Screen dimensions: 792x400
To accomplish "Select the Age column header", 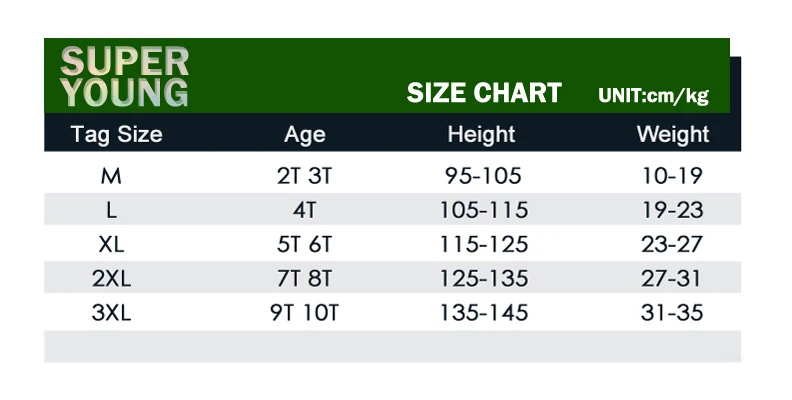I will click(x=305, y=135).
